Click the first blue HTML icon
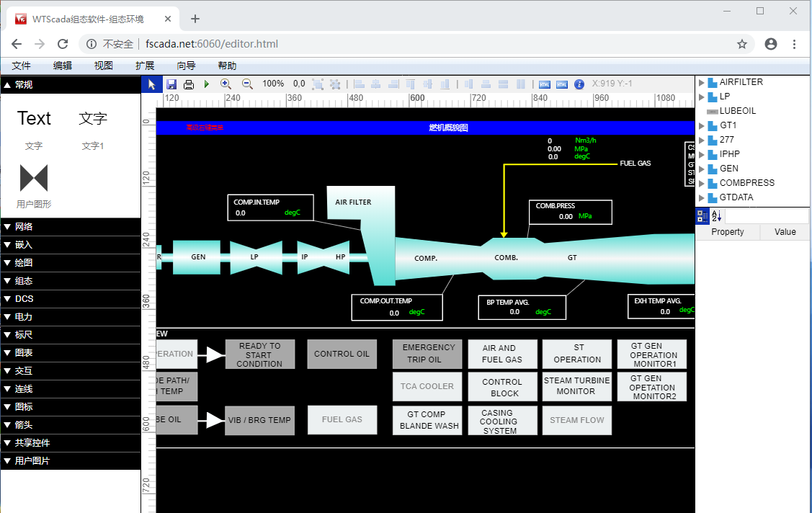The image size is (812, 513). coord(544,84)
